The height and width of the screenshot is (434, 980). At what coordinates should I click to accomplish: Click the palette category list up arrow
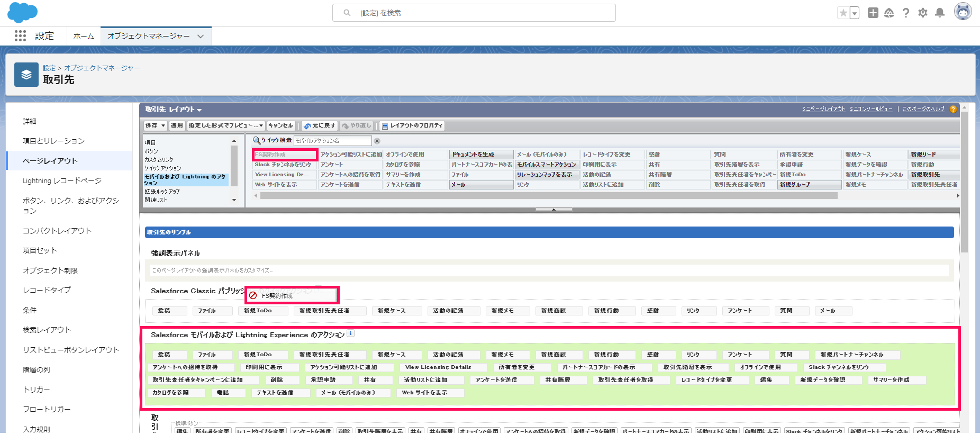[x=234, y=141]
